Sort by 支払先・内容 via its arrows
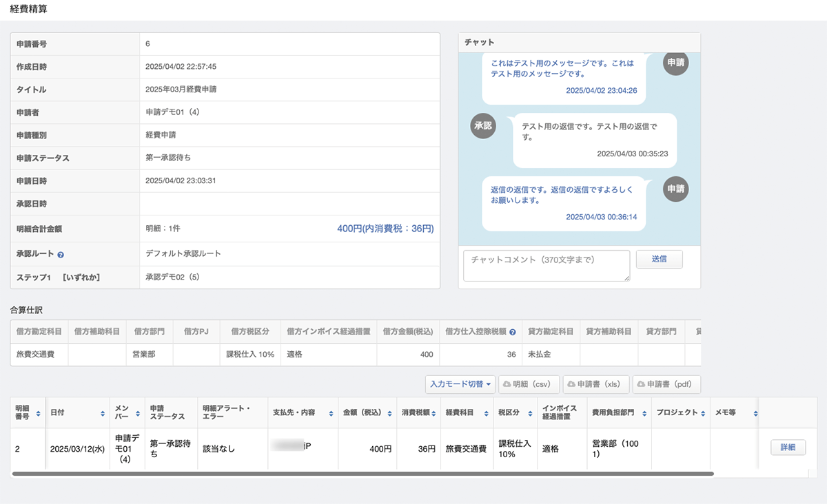The width and height of the screenshot is (827, 504). (331, 413)
